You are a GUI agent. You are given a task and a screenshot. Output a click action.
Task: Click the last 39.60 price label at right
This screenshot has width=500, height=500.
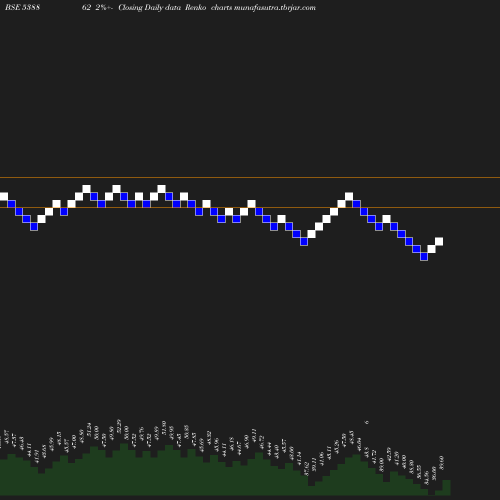click(442, 463)
